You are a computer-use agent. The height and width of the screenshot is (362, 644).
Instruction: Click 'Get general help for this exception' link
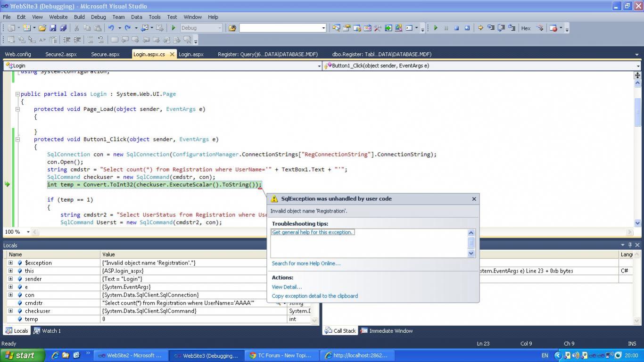[x=313, y=232]
